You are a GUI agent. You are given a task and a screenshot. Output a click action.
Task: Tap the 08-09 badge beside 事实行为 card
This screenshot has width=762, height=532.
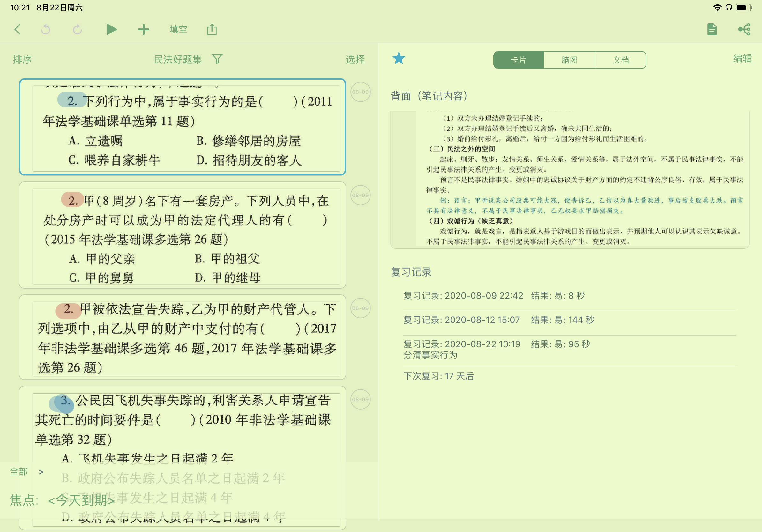click(x=361, y=92)
